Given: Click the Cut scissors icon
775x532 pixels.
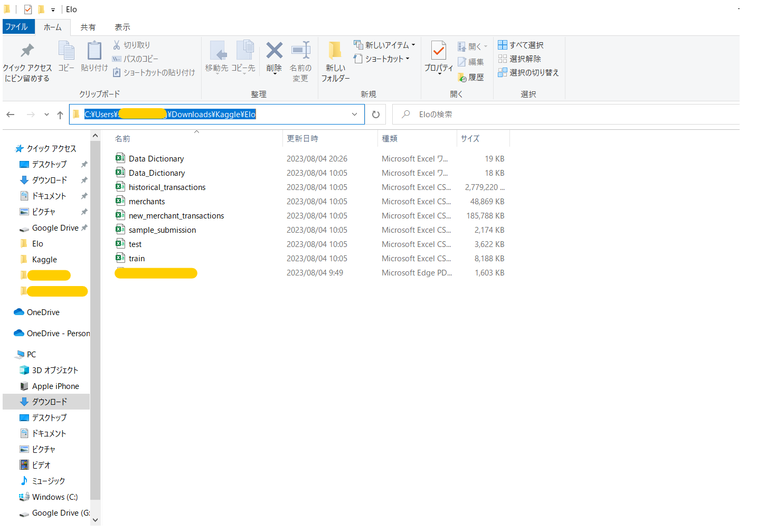Looking at the screenshot, I should tap(117, 45).
